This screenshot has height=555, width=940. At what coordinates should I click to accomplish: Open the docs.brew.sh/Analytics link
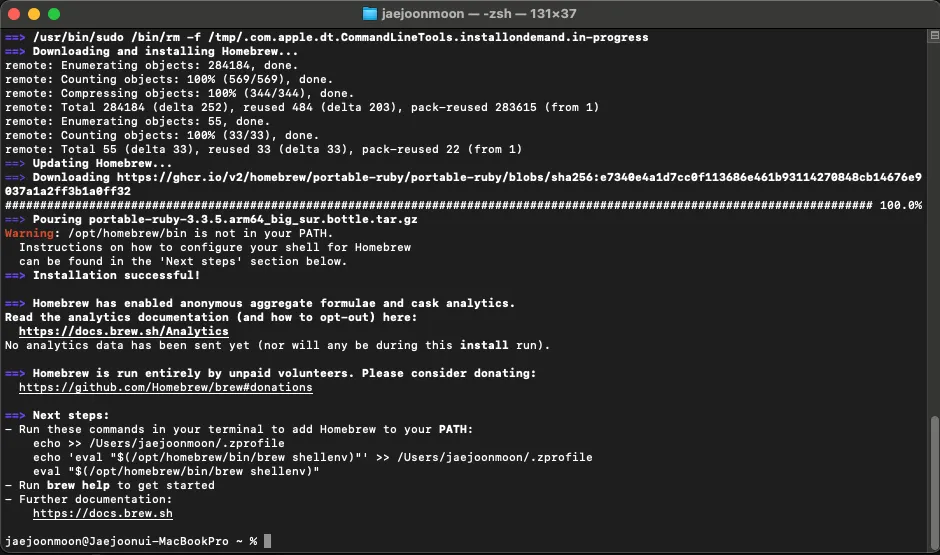click(123, 331)
